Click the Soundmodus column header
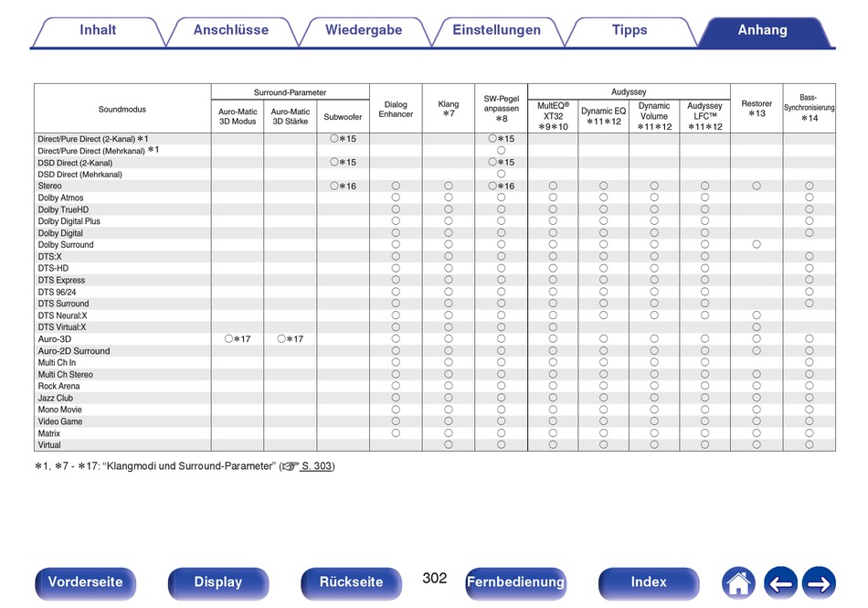 122,109
